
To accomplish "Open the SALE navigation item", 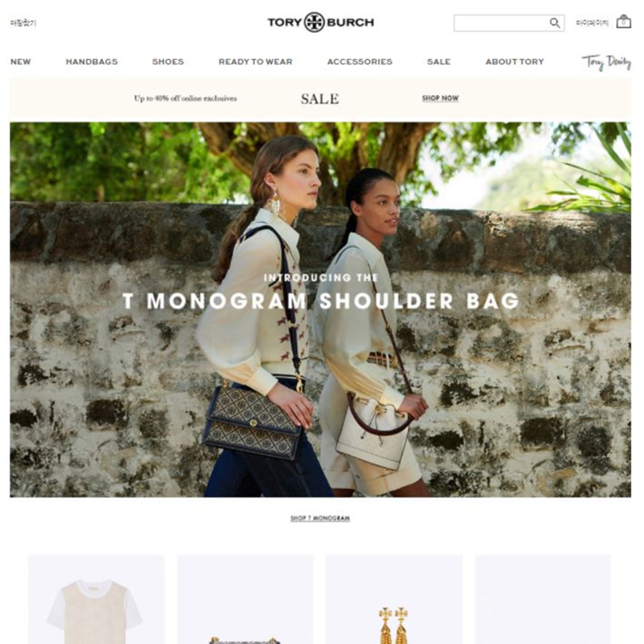I will (x=439, y=62).
